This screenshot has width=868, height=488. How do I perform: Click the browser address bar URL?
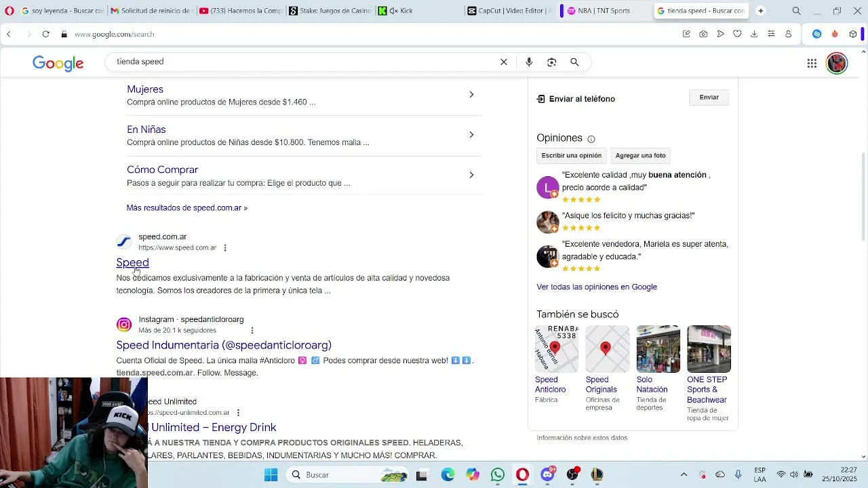coord(115,34)
